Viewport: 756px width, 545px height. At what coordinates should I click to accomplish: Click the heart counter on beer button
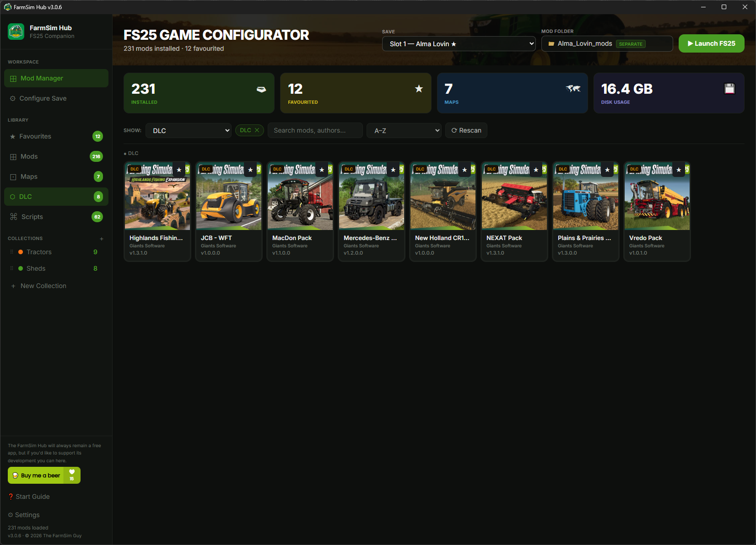[72, 476]
